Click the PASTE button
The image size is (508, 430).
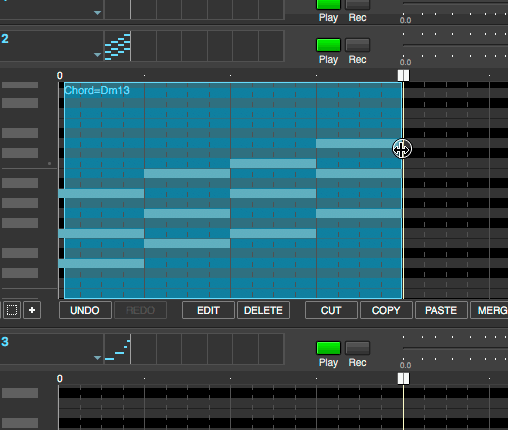point(441,310)
